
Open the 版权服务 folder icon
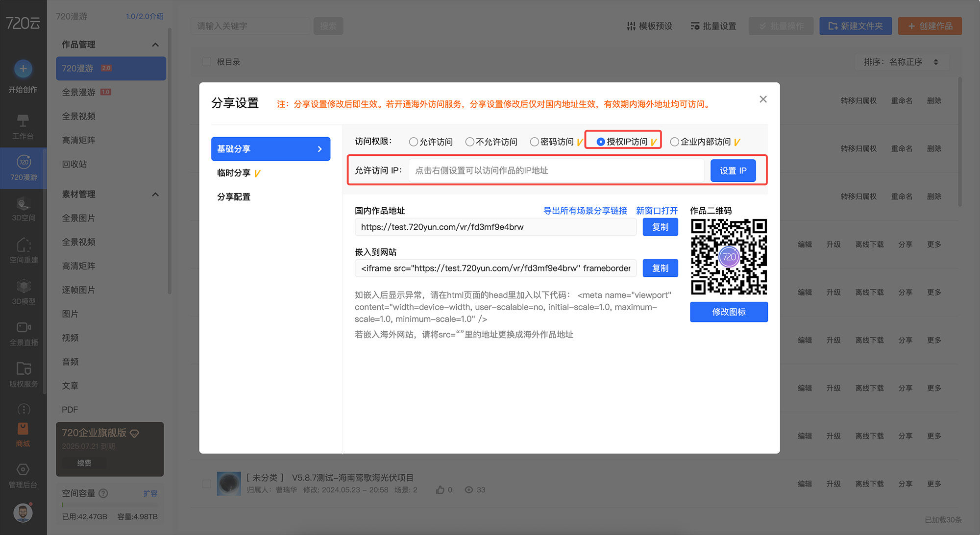23,369
